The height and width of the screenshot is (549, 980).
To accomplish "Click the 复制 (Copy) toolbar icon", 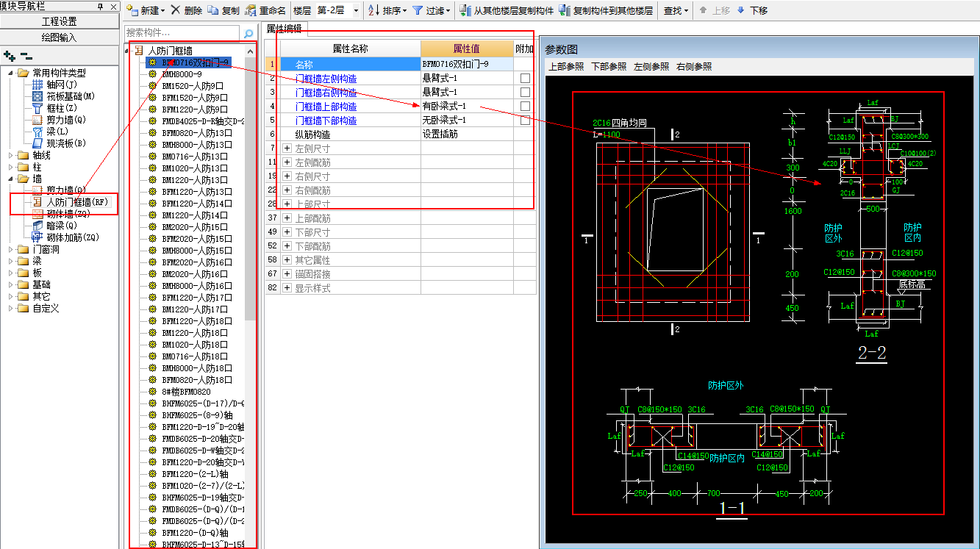I will pyautogui.click(x=212, y=10).
